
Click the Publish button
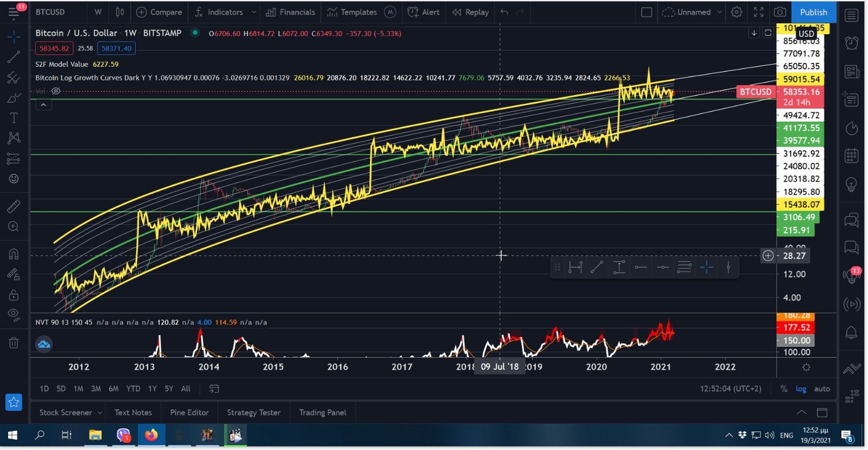(813, 12)
